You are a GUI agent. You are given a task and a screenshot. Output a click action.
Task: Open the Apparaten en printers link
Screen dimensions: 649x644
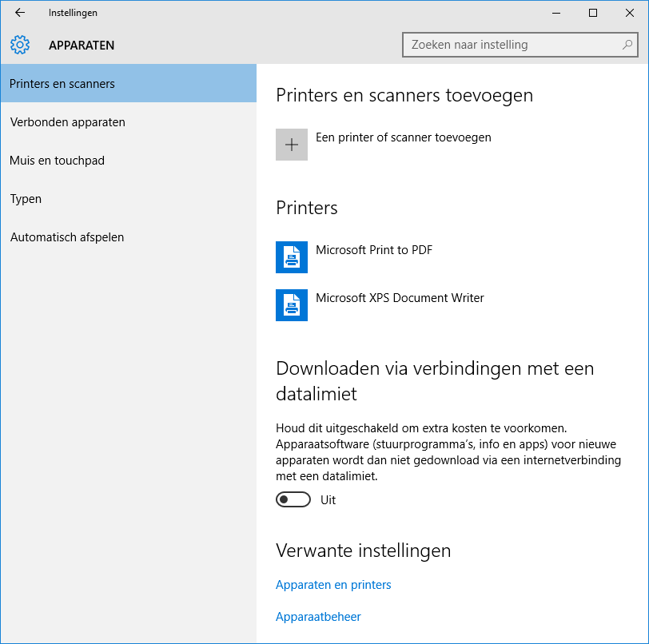click(x=333, y=585)
